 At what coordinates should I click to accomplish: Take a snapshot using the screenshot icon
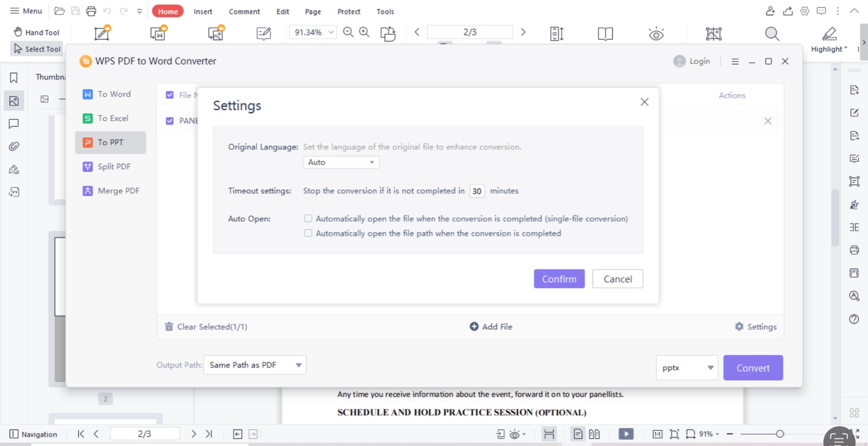click(x=713, y=33)
